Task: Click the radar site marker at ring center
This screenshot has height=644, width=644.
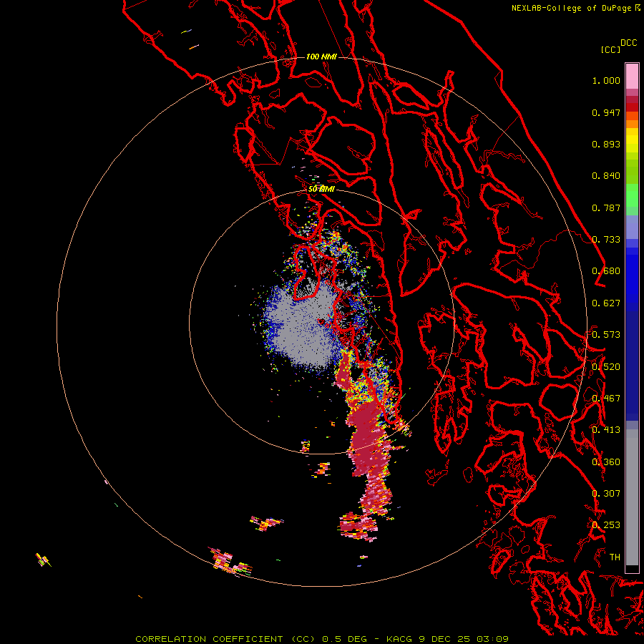Action: coord(321,321)
